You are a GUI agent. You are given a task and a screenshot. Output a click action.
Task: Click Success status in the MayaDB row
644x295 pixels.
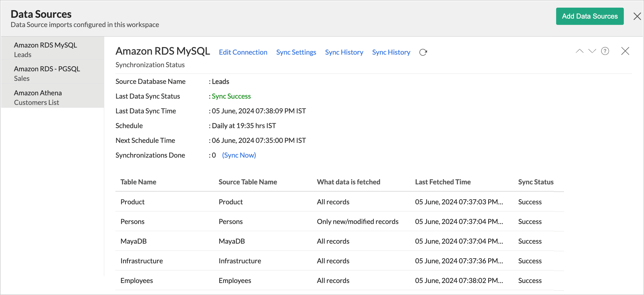click(530, 241)
